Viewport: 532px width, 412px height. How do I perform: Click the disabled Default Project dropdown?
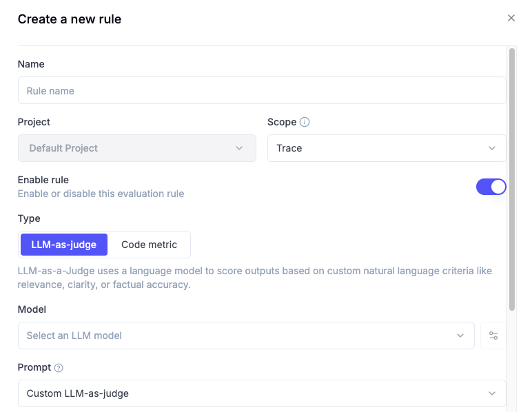136,148
